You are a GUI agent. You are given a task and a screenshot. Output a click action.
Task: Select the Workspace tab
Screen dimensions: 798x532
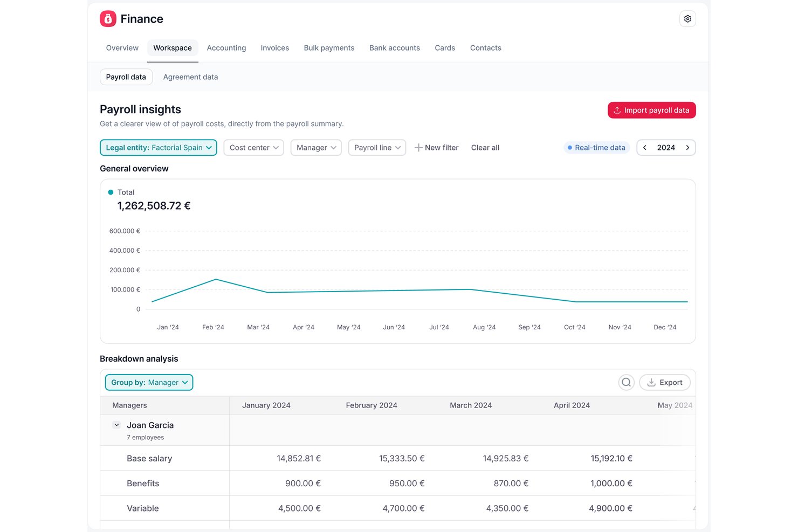coord(173,48)
